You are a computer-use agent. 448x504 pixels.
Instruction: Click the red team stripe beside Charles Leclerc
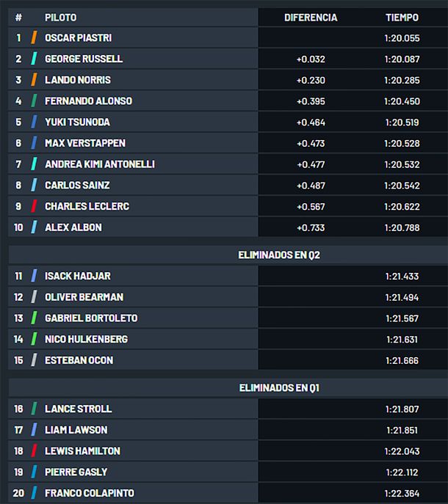coord(35,206)
